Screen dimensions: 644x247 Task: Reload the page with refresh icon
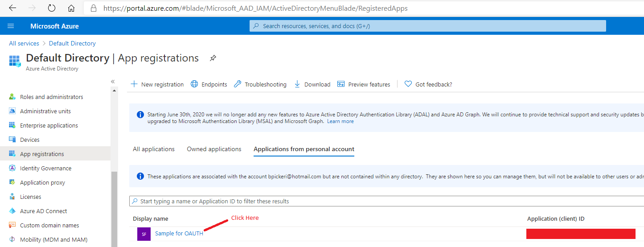click(x=52, y=8)
